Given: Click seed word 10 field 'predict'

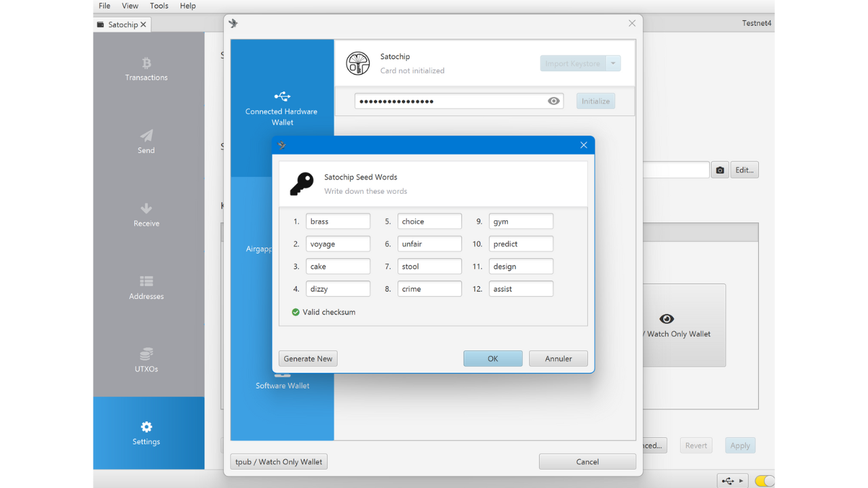Looking at the screenshot, I should [521, 244].
